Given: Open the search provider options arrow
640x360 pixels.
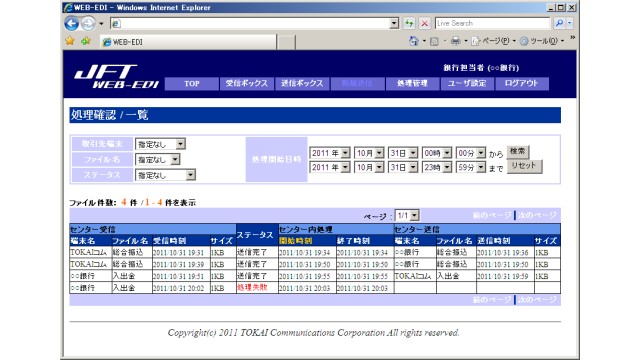Looking at the screenshot, I should tap(570, 23).
